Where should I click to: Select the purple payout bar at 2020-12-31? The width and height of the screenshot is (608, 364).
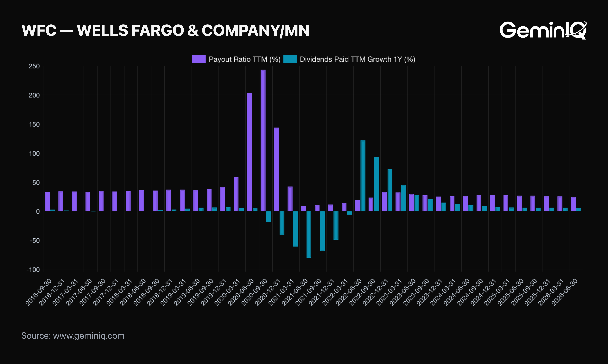click(x=277, y=169)
